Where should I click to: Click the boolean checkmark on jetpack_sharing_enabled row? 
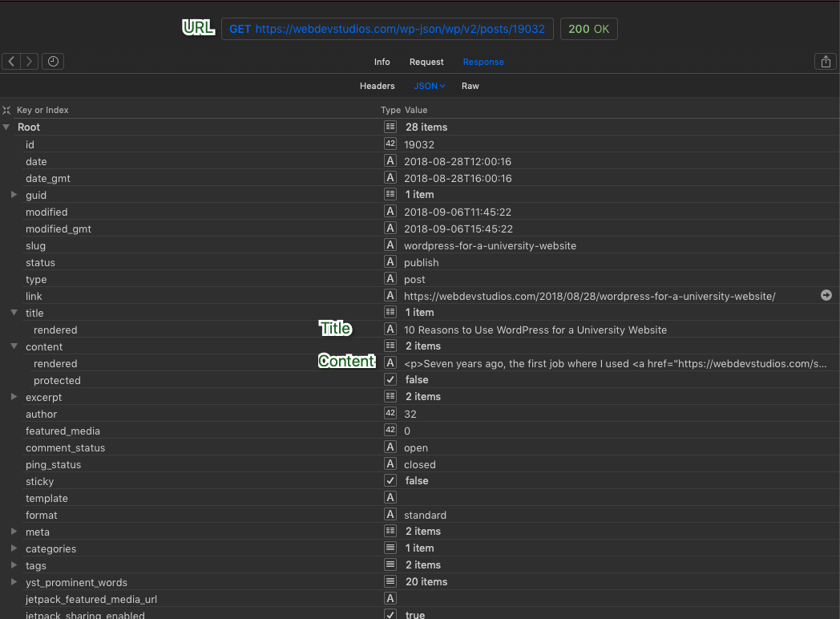coord(390,613)
